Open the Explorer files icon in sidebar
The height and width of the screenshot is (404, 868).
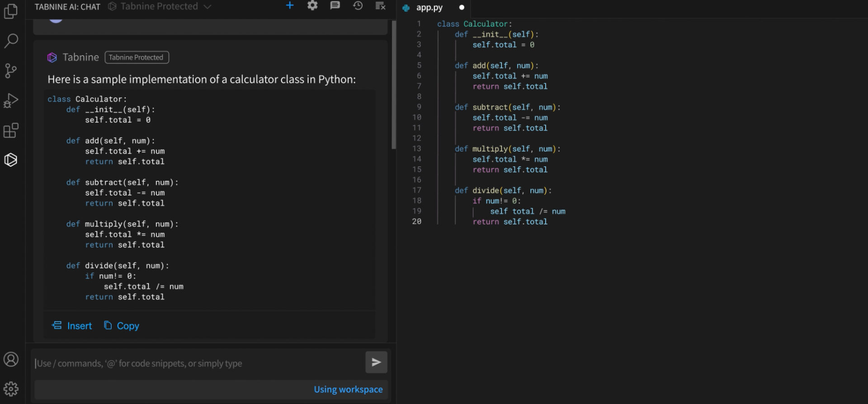(11, 11)
